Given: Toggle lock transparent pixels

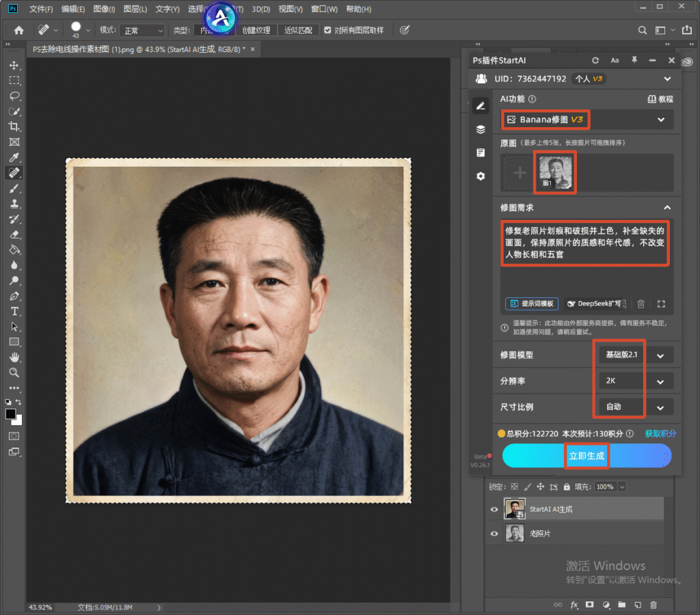Looking at the screenshot, I should click(x=515, y=487).
